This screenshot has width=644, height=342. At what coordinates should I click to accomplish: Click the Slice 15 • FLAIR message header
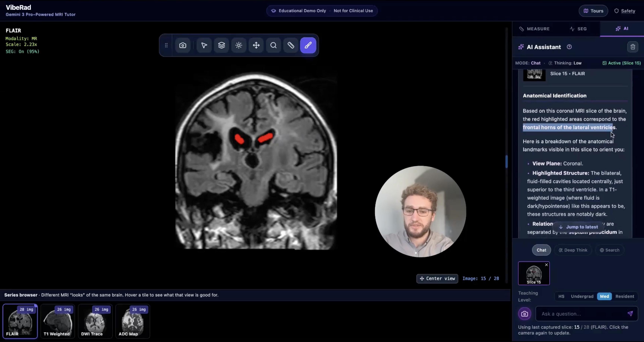tap(567, 74)
